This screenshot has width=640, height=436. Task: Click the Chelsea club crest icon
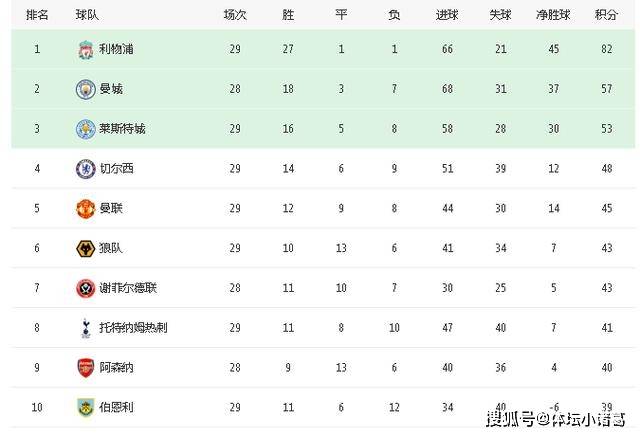85,169
